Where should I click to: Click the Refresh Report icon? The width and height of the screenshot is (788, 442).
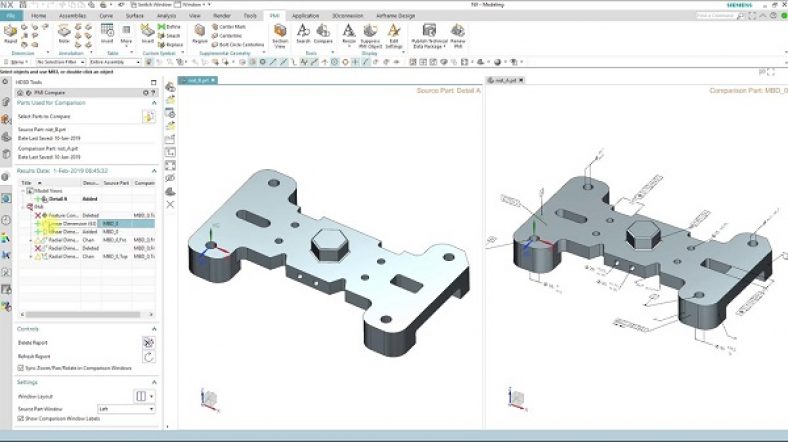click(149, 357)
